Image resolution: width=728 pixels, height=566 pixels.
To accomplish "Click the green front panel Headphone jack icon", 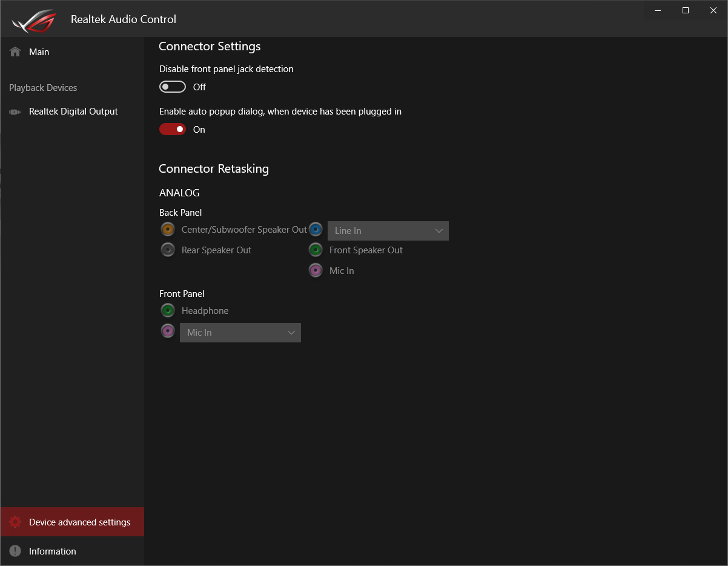I will tap(168, 310).
